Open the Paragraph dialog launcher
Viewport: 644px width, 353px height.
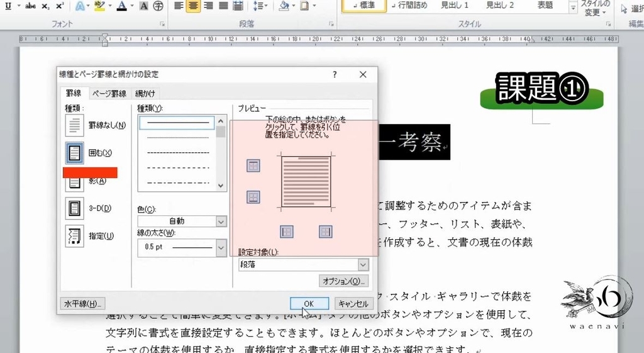coord(331,25)
